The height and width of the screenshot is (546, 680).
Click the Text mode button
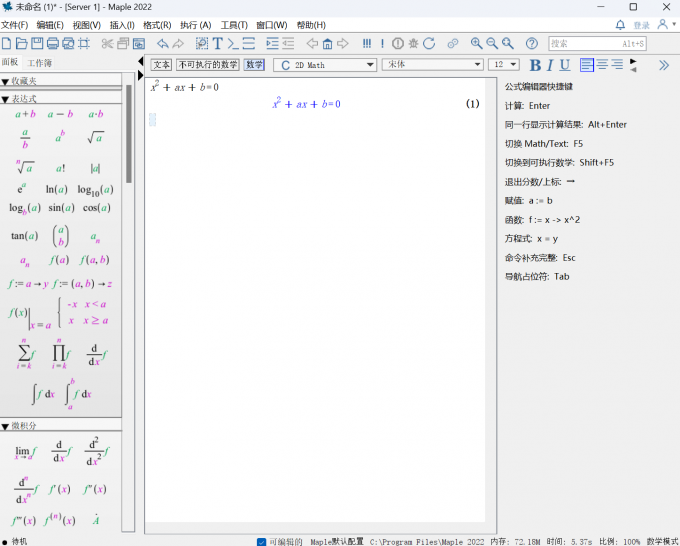click(x=161, y=65)
